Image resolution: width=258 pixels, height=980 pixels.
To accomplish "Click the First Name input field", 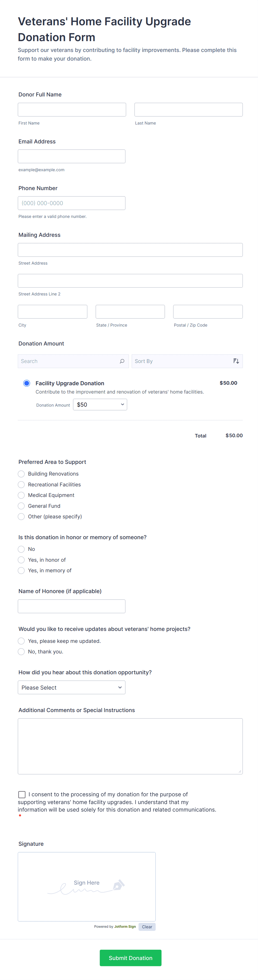I will tap(72, 110).
